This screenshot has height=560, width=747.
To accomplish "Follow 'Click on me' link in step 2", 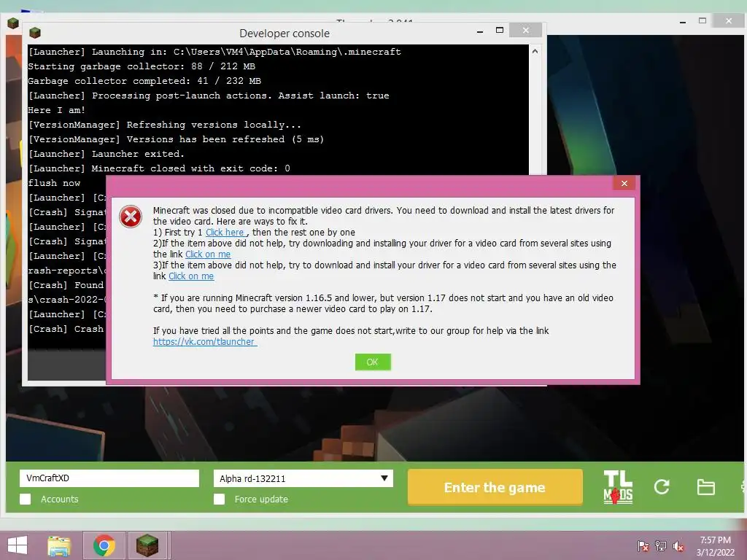I will coord(208,254).
